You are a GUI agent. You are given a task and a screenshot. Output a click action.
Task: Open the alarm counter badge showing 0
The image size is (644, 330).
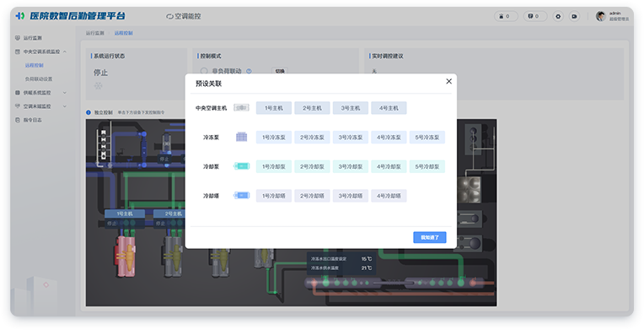click(506, 17)
